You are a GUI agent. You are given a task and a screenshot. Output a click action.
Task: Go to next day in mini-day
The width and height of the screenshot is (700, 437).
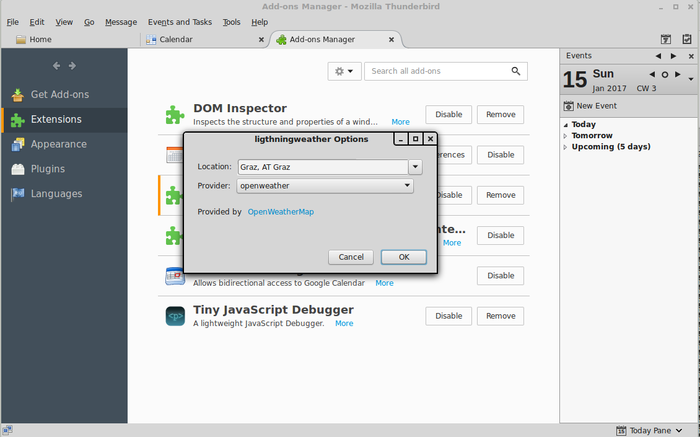678,75
